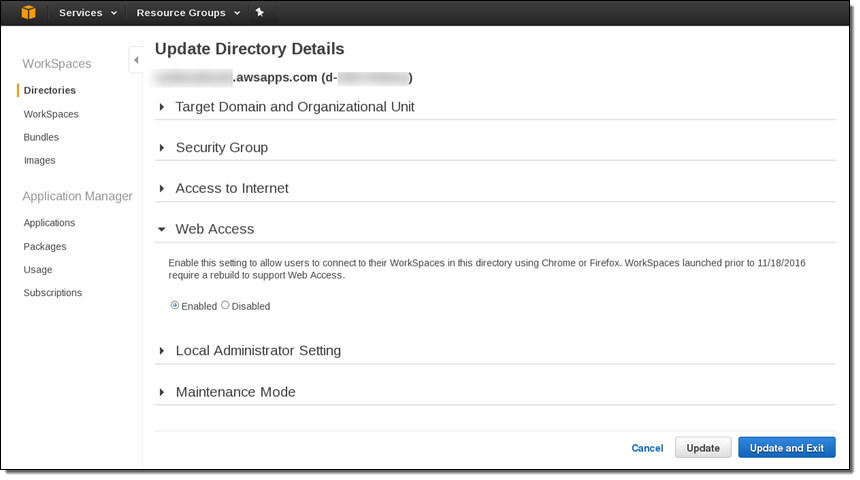
Task: Open the Services dropdown menu
Action: [x=87, y=13]
